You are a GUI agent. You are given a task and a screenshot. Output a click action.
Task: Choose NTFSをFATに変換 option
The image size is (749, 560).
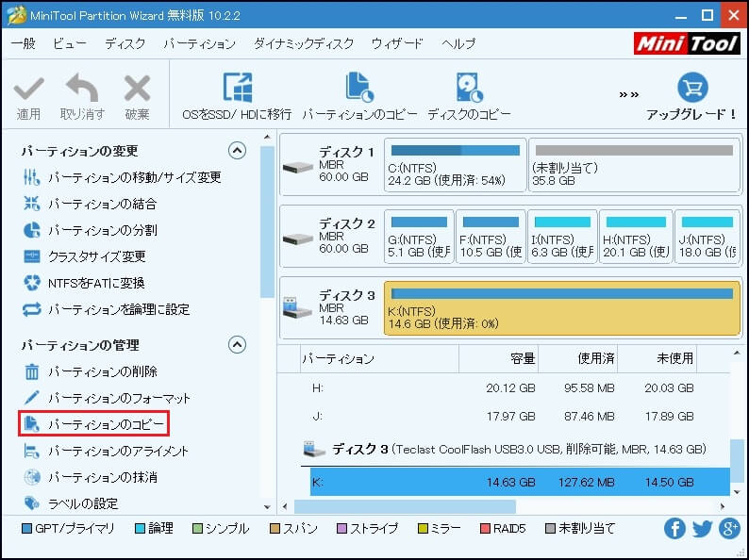84,283
